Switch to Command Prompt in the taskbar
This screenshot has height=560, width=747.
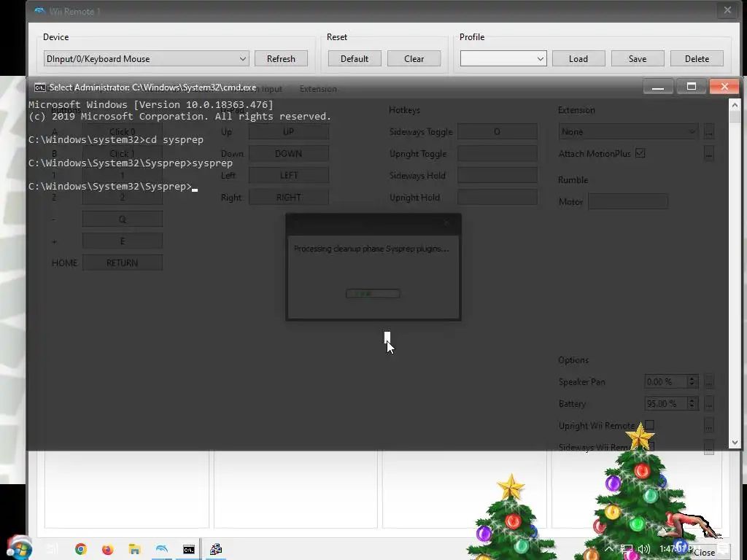click(189, 549)
